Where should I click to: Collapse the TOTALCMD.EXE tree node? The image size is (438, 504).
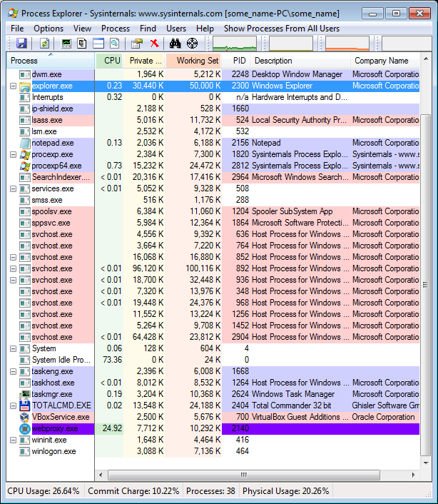[x=13, y=405]
